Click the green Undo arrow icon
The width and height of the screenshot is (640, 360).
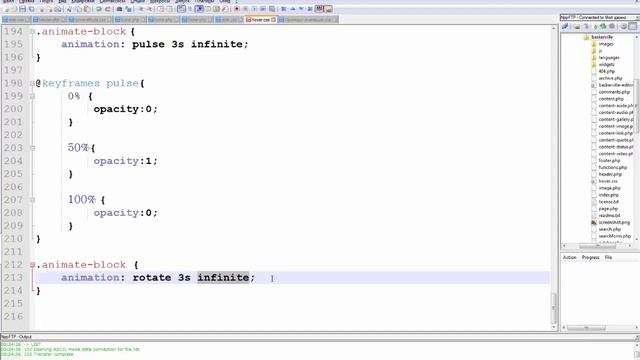(98, 9)
